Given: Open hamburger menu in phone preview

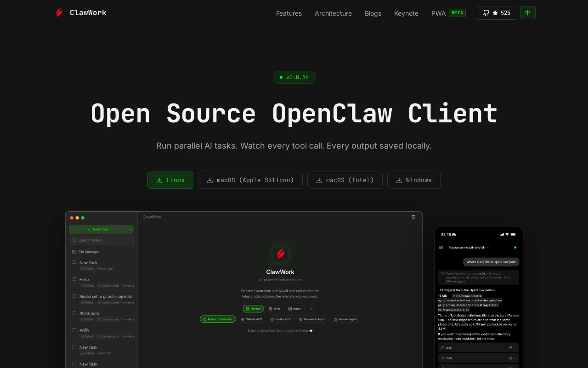Looking at the screenshot, I should [441, 247].
